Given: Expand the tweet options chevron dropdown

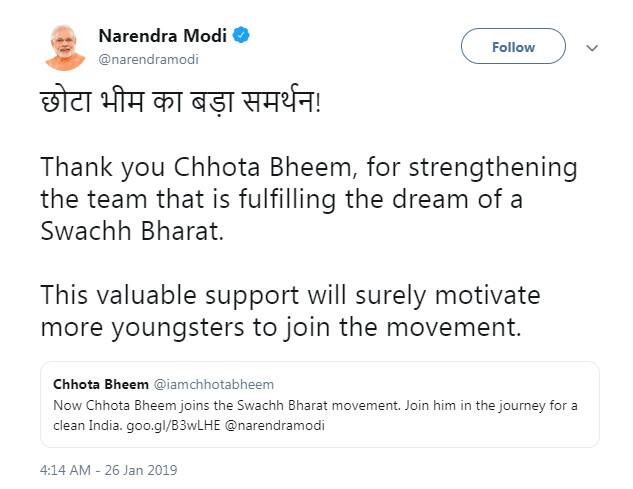Looking at the screenshot, I should coord(591,47).
